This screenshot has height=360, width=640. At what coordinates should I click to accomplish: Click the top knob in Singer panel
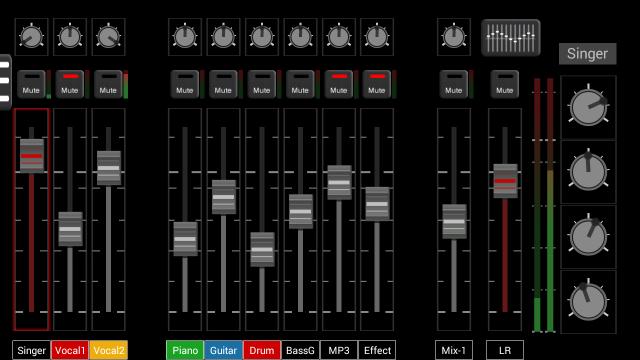[588, 107]
